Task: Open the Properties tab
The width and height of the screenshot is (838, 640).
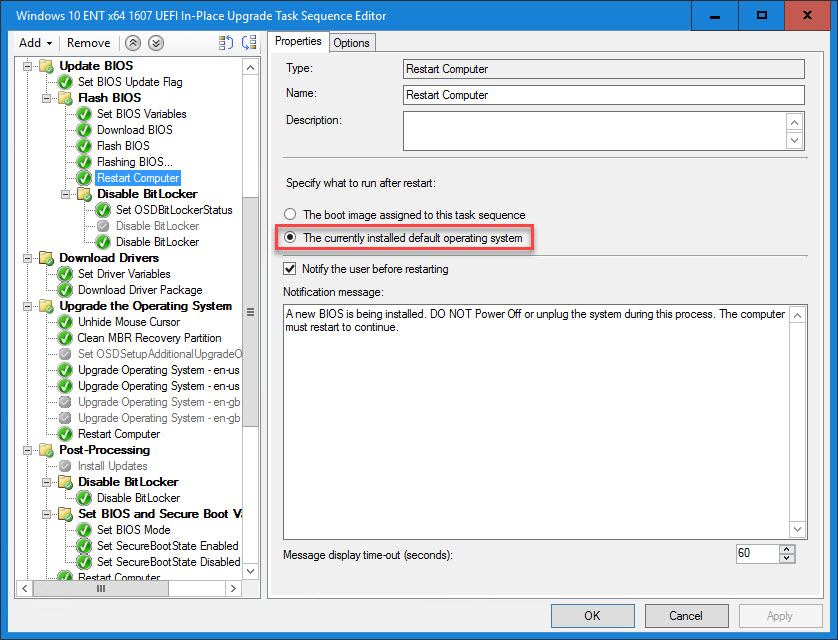Action: pos(298,41)
